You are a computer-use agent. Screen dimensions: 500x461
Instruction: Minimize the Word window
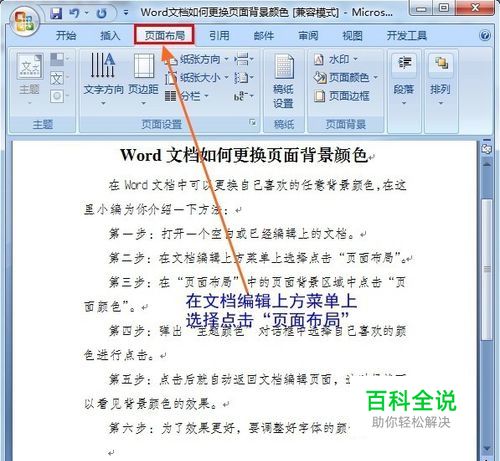tap(422, 9)
